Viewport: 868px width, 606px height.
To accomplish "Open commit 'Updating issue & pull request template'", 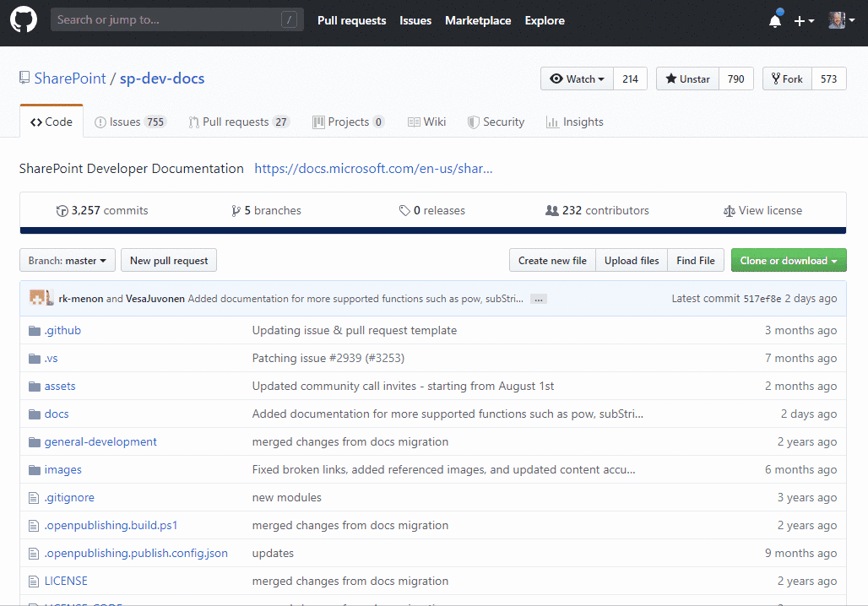I will [355, 330].
